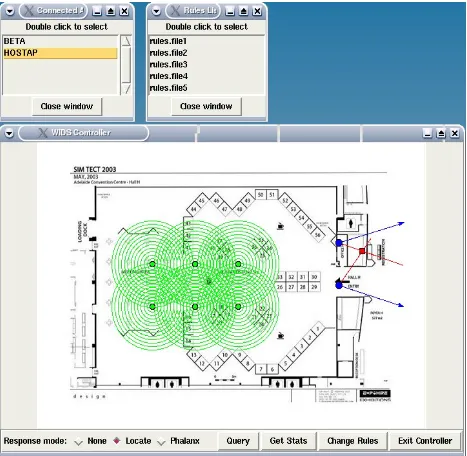Choose rules.file1 in Rules list

(206, 41)
